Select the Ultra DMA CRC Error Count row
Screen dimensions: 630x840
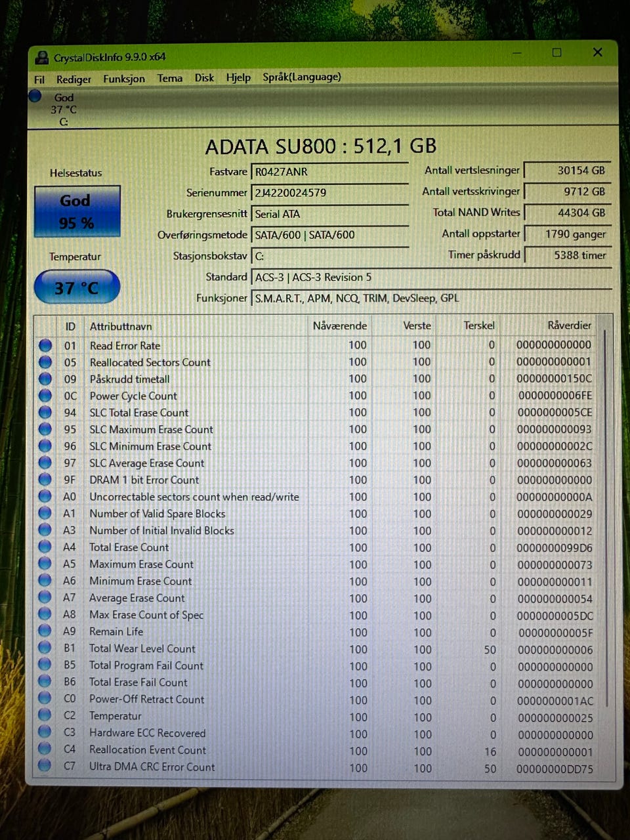coord(317,767)
